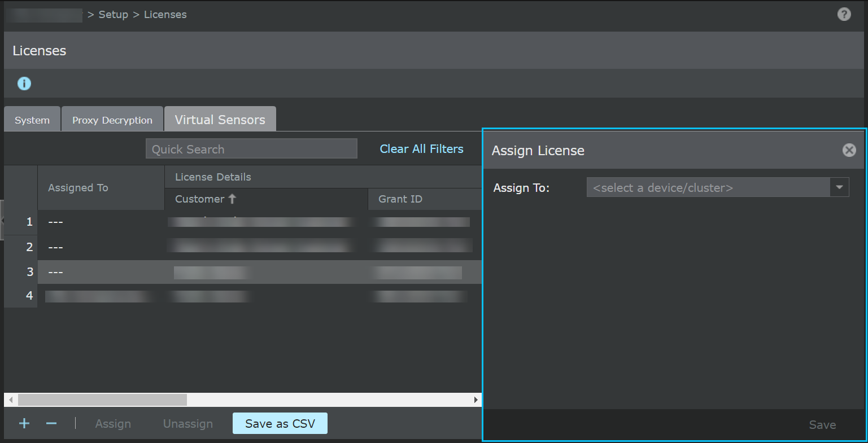The image size is (868, 443).
Task: Open the help question mark icon
Action: pos(844,15)
